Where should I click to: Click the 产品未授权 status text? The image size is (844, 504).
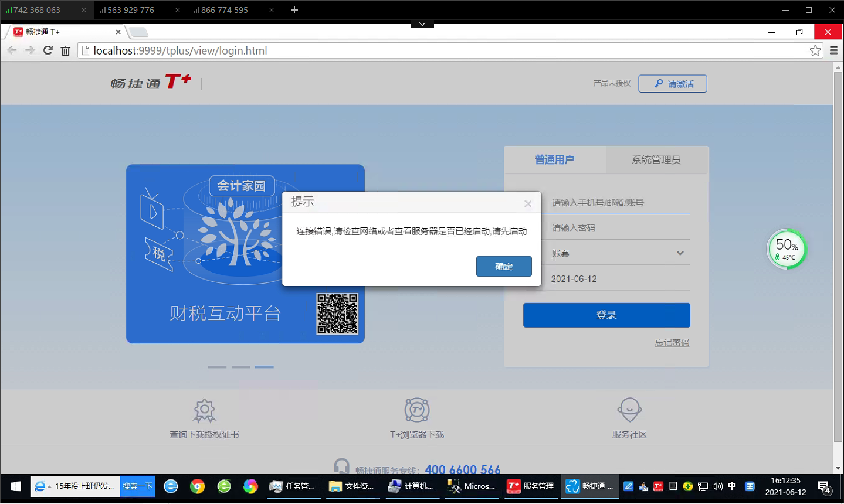tap(612, 83)
